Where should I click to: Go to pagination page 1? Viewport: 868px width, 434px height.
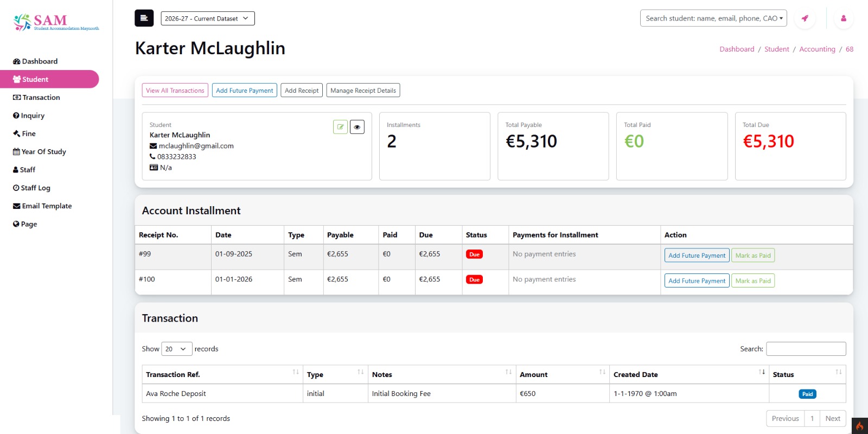click(812, 419)
